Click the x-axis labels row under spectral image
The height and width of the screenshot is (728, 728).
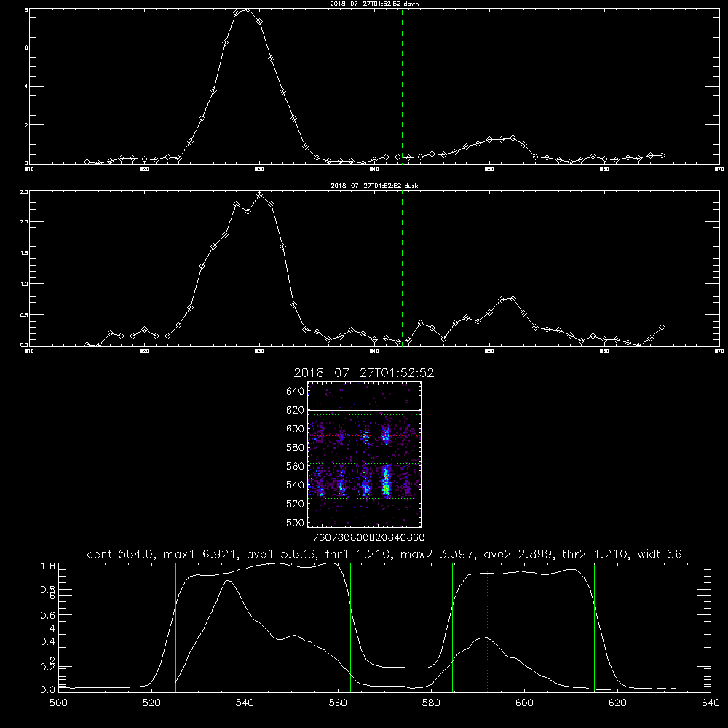tap(368, 537)
